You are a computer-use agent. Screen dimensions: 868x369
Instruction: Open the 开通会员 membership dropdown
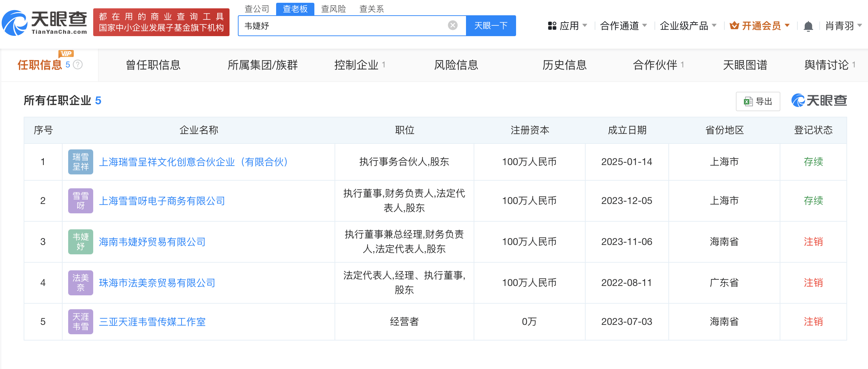pyautogui.click(x=760, y=26)
